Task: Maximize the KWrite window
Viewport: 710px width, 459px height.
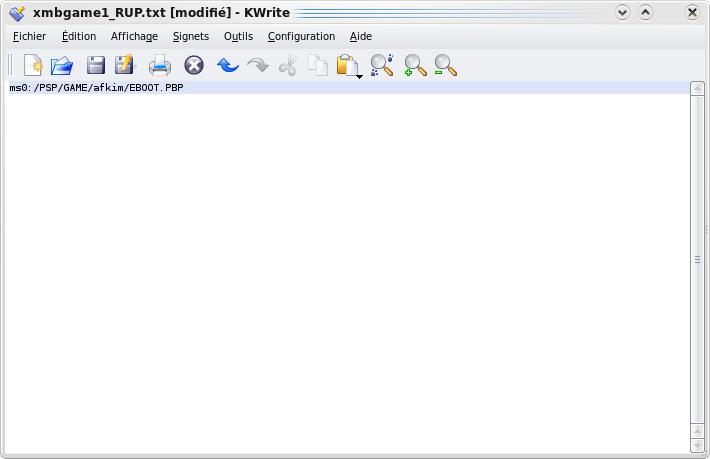Action: pyautogui.click(x=646, y=12)
